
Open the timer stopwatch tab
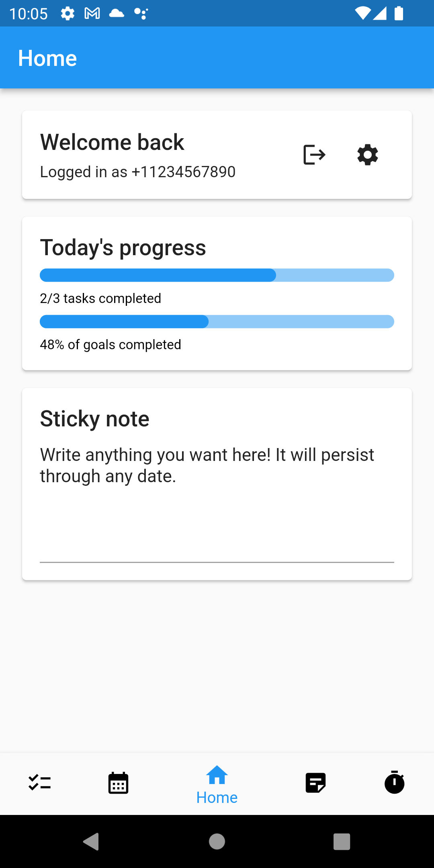(x=394, y=783)
